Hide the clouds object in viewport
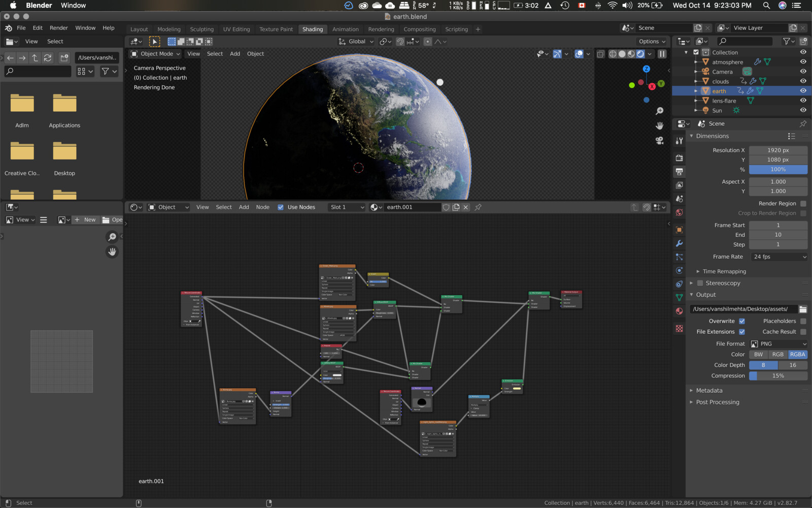This screenshot has height=508, width=812. tap(803, 81)
